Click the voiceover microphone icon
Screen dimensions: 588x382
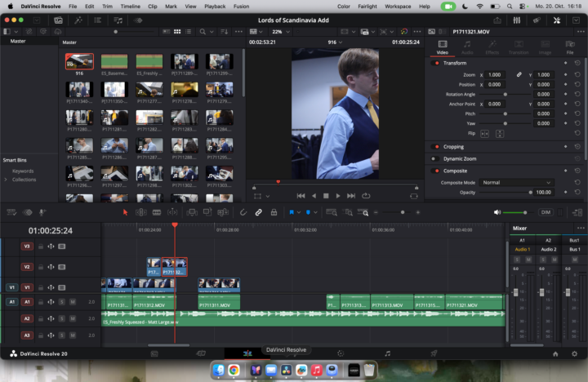point(42,212)
